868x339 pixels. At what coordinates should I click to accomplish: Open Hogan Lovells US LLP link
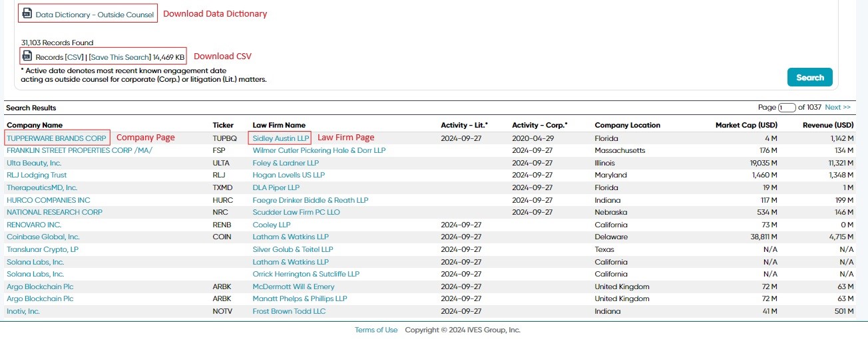point(288,175)
